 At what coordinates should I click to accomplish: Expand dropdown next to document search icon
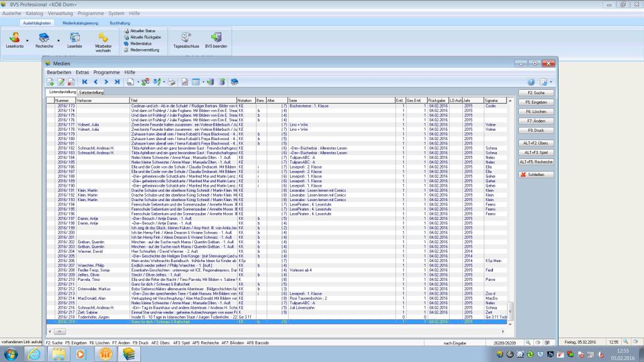(x=138, y=82)
